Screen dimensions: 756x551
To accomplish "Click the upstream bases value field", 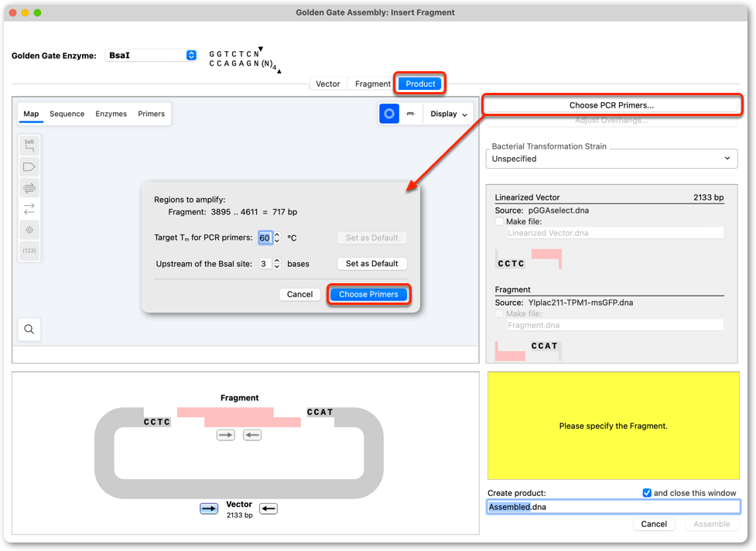I will (x=265, y=264).
